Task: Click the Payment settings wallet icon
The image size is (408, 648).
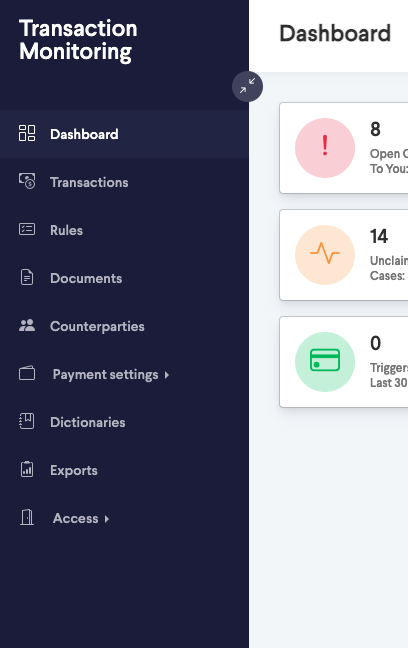Action: (x=27, y=374)
